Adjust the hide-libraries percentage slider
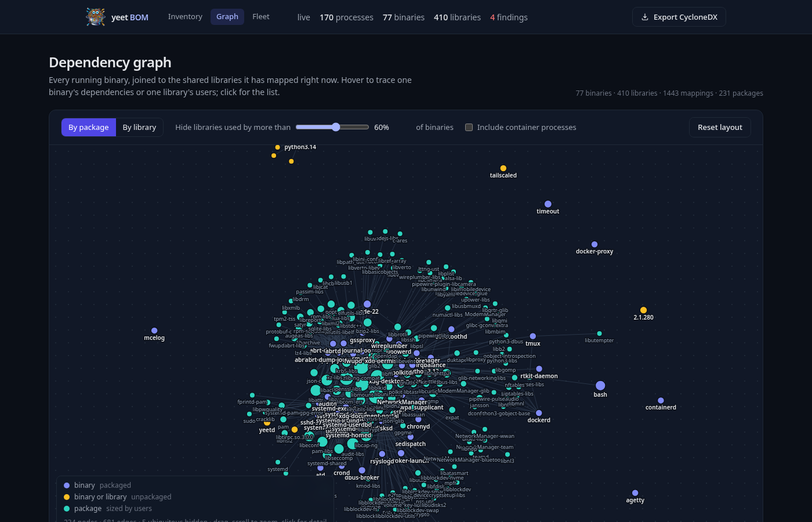 [x=332, y=127]
